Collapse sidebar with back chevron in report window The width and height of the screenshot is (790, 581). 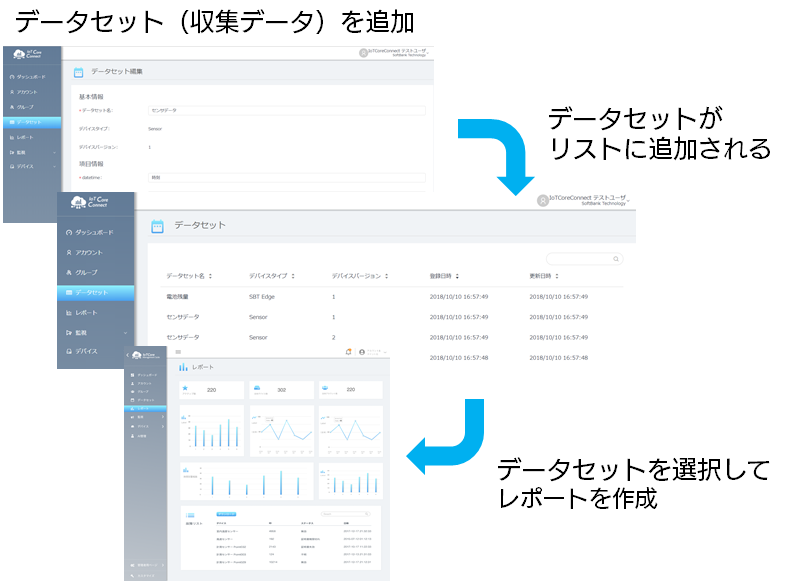pos(127,355)
